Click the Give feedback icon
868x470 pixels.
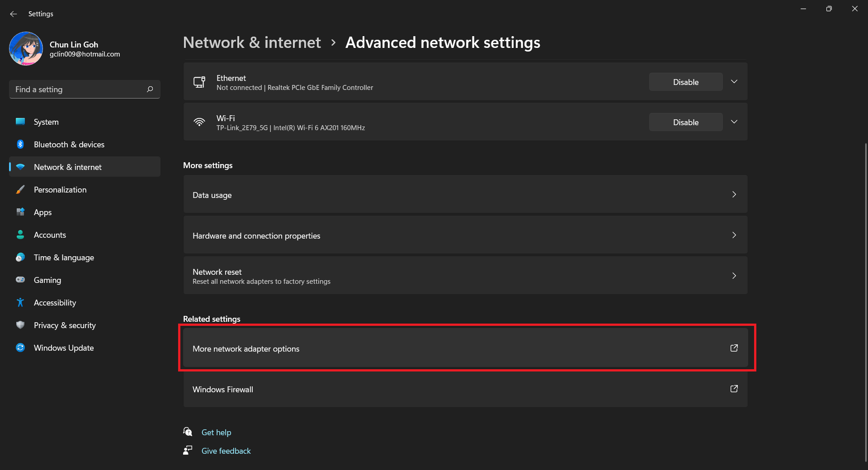pyautogui.click(x=188, y=451)
